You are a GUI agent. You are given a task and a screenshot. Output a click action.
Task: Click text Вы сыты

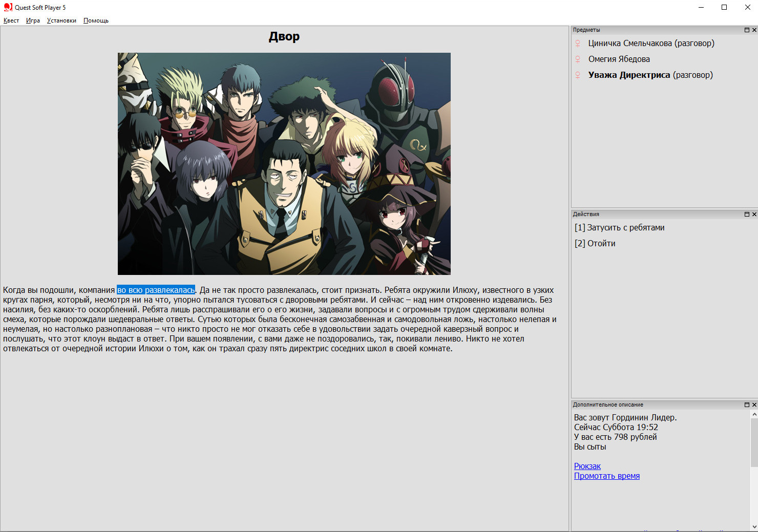coord(590,447)
